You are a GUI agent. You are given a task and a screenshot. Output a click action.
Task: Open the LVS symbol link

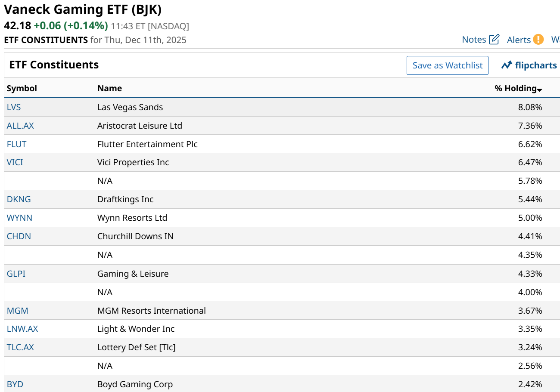tap(14, 107)
